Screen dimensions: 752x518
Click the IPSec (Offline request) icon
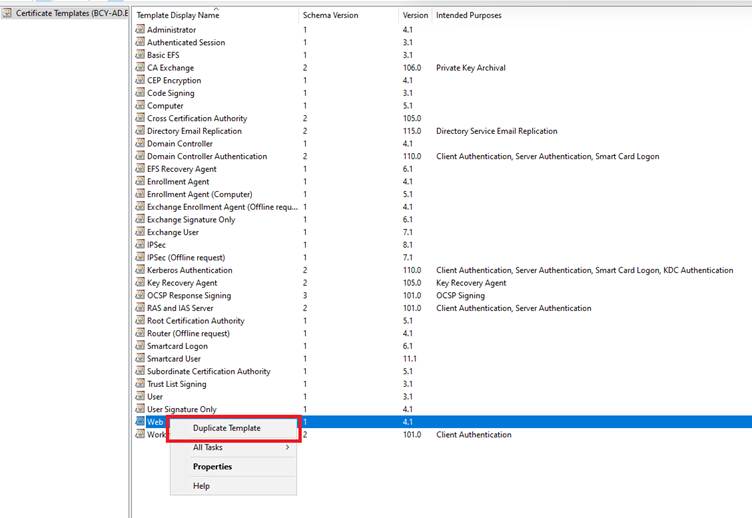pyautogui.click(x=140, y=257)
